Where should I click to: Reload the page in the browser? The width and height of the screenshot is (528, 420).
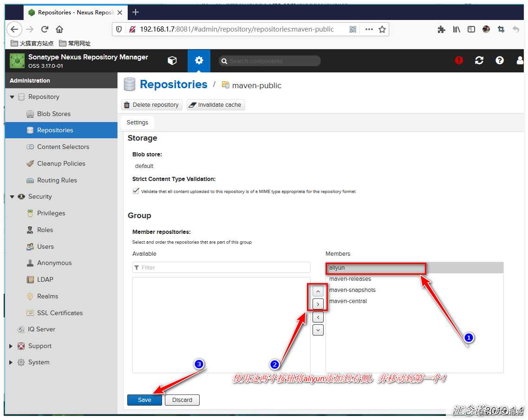pyautogui.click(x=45, y=29)
